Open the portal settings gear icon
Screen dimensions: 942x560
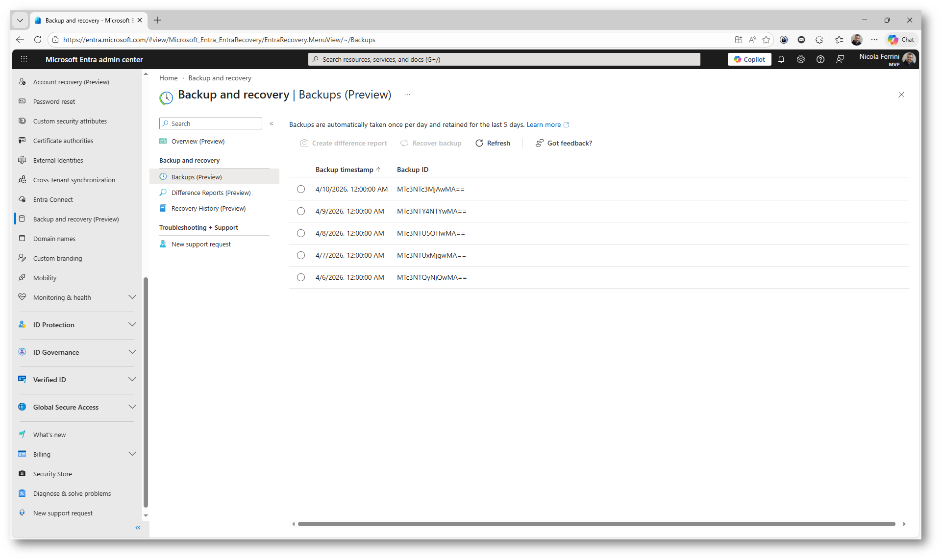[801, 59]
